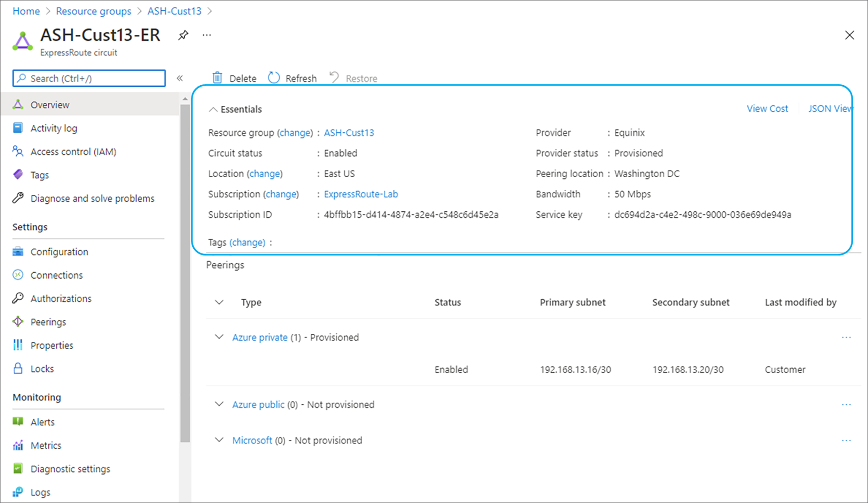Click the Restore undo arrow icon

click(x=334, y=78)
